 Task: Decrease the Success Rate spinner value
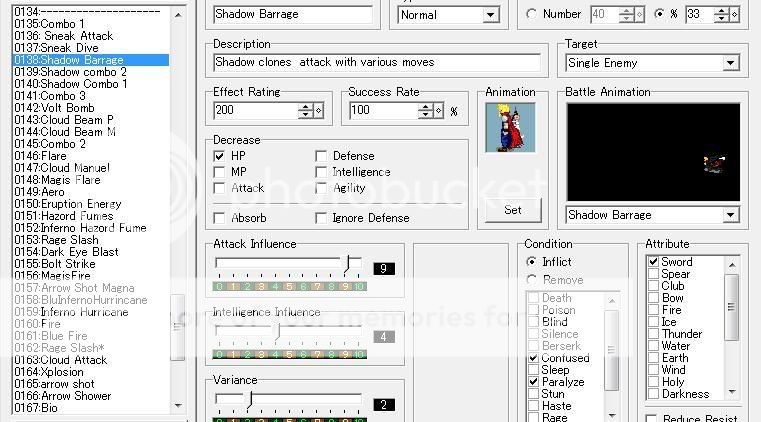(x=432, y=115)
